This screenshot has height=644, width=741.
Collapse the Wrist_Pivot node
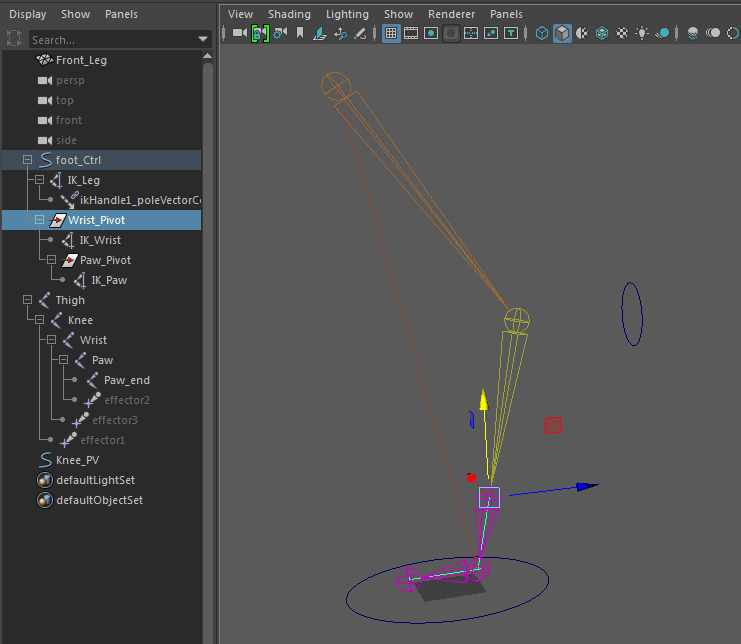pos(40,220)
